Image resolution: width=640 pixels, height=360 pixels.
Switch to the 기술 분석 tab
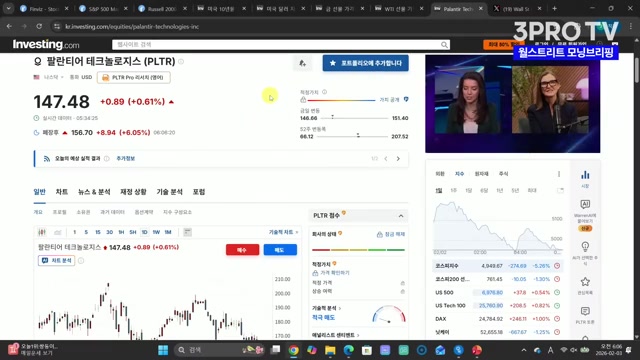169,192
